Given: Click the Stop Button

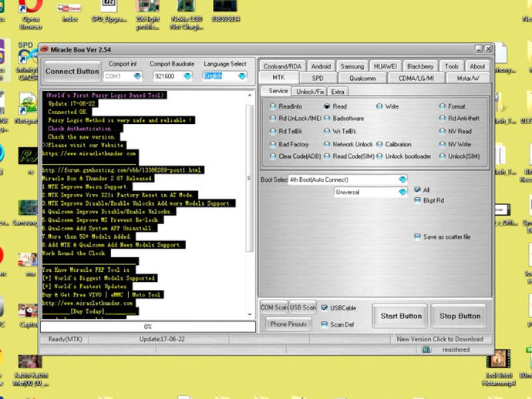Looking at the screenshot, I should point(460,316).
